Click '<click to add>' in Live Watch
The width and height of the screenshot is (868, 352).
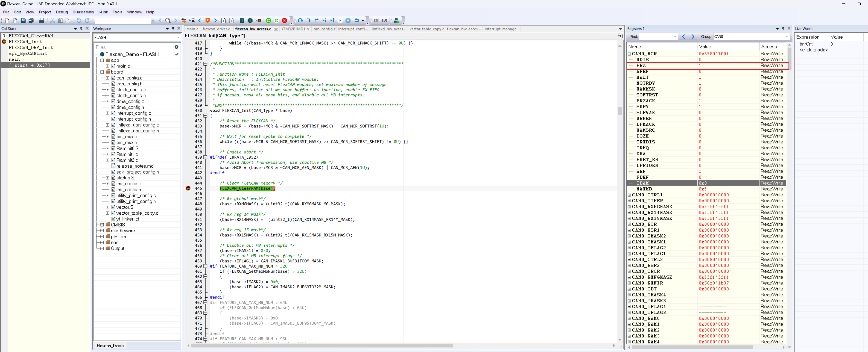[x=813, y=50]
